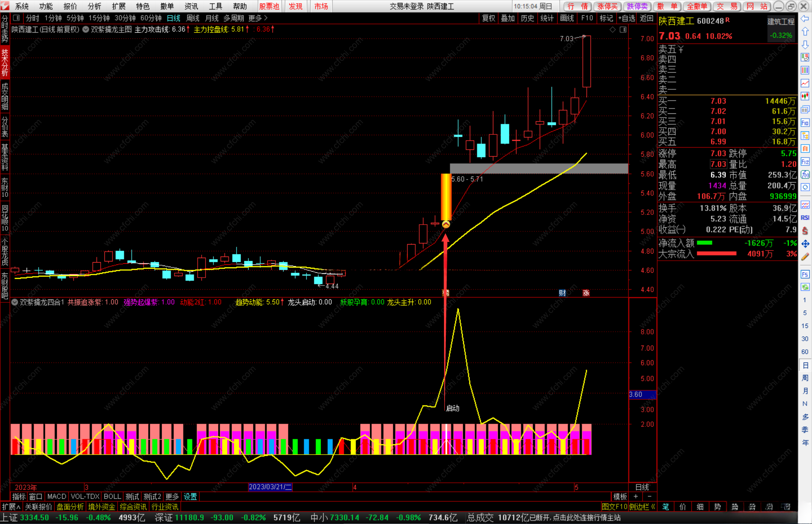
Task: Select the pencil drawing tool icon
Action: click(x=804, y=257)
